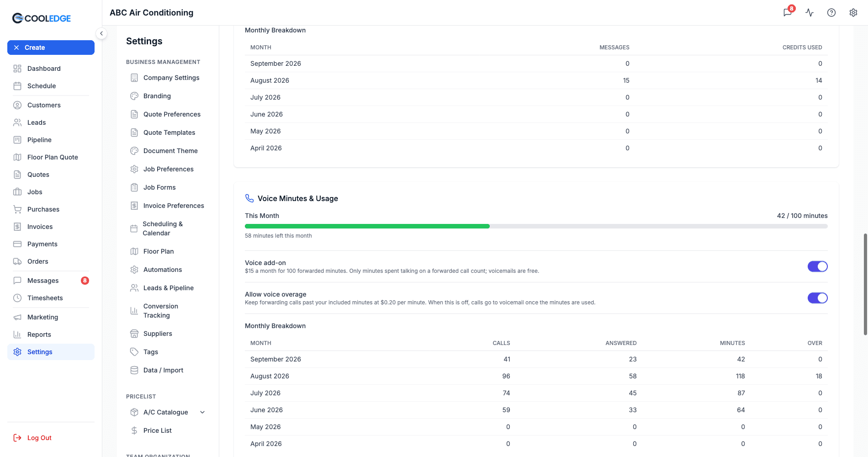Open the activity pulse icon
This screenshot has height=457, width=868.
(810, 13)
